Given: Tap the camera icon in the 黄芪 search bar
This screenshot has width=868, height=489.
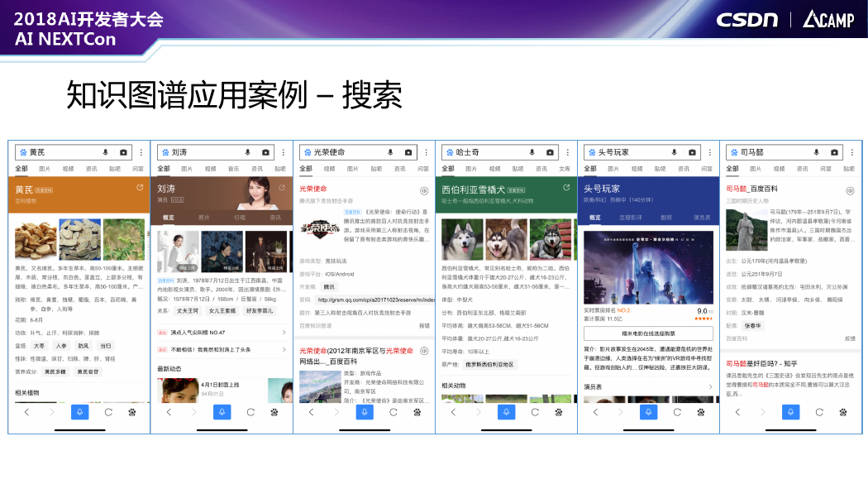Looking at the screenshot, I should click(x=123, y=152).
